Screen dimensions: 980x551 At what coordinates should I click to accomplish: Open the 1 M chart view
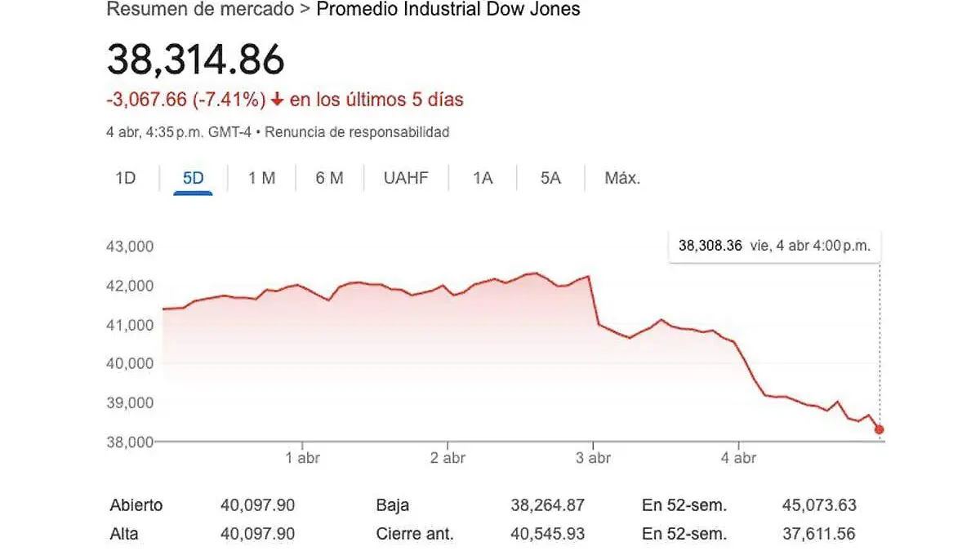pyautogui.click(x=260, y=177)
